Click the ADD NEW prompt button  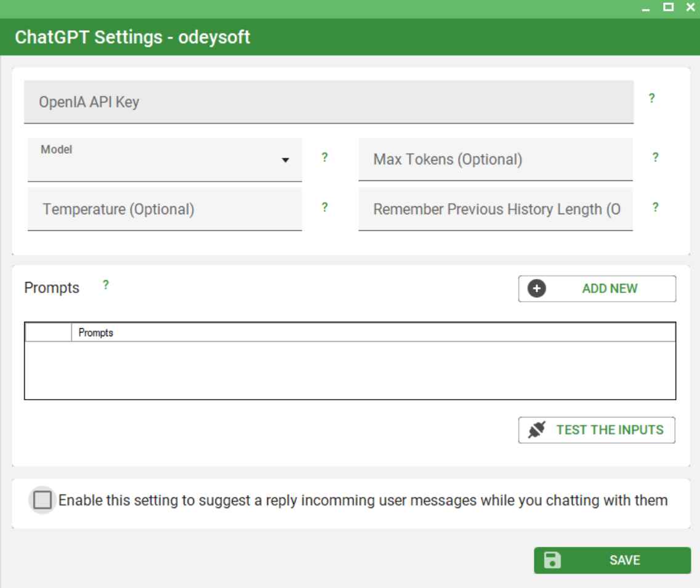[x=597, y=289]
